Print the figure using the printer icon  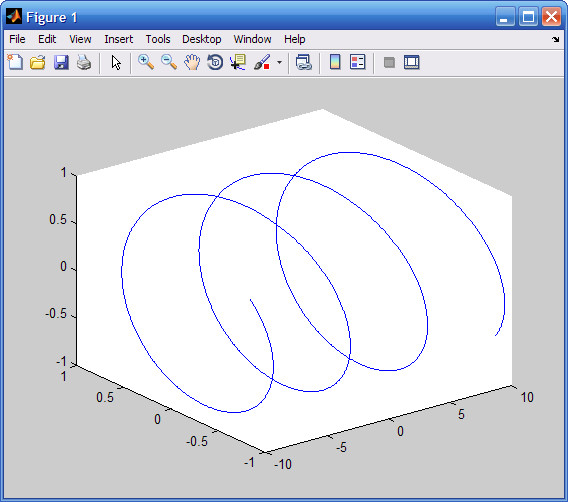pyautogui.click(x=84, y=62)
